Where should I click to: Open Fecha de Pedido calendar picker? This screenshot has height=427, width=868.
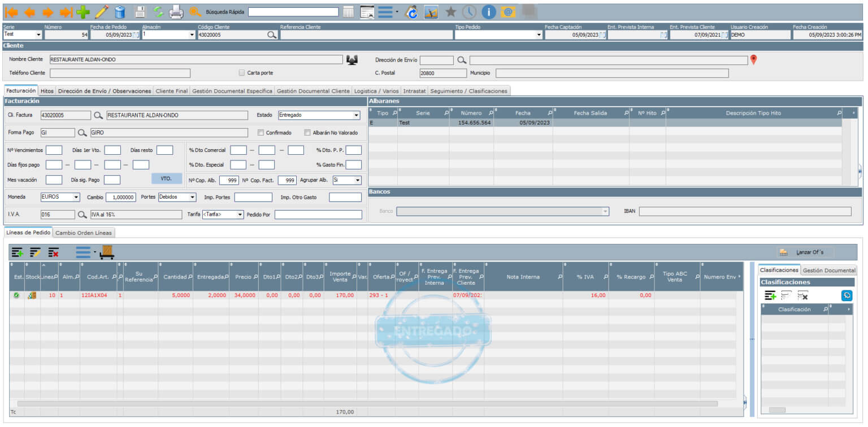click(136, 35)
